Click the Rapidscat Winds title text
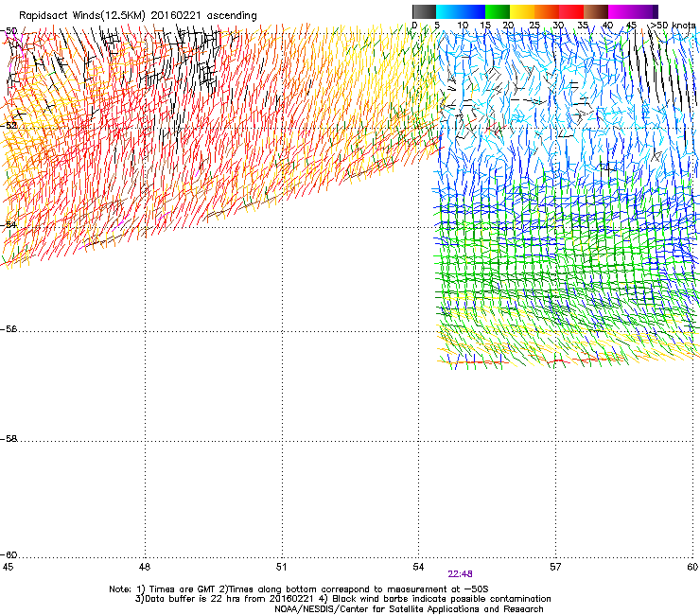The width and height of the screenshot is (700, 615). [137, 16]
